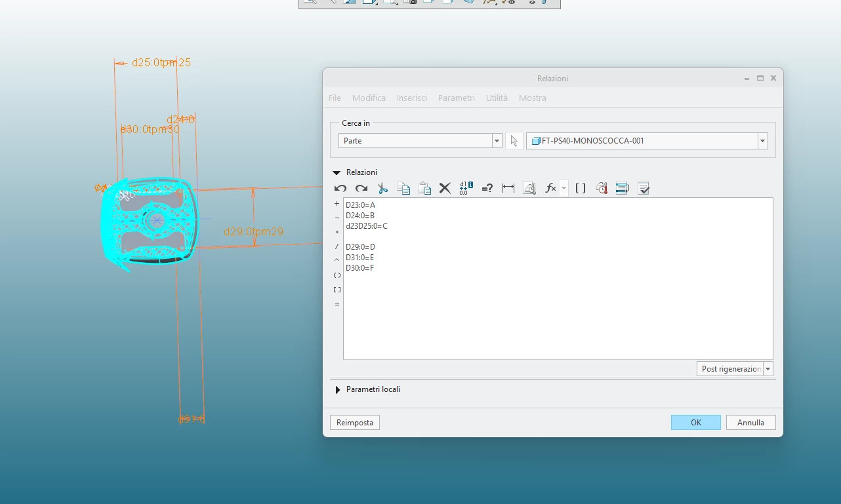Click the highlighted cyan monoscocca model
The width and height of the screenshot is (841, 504).
coord(150,224)
